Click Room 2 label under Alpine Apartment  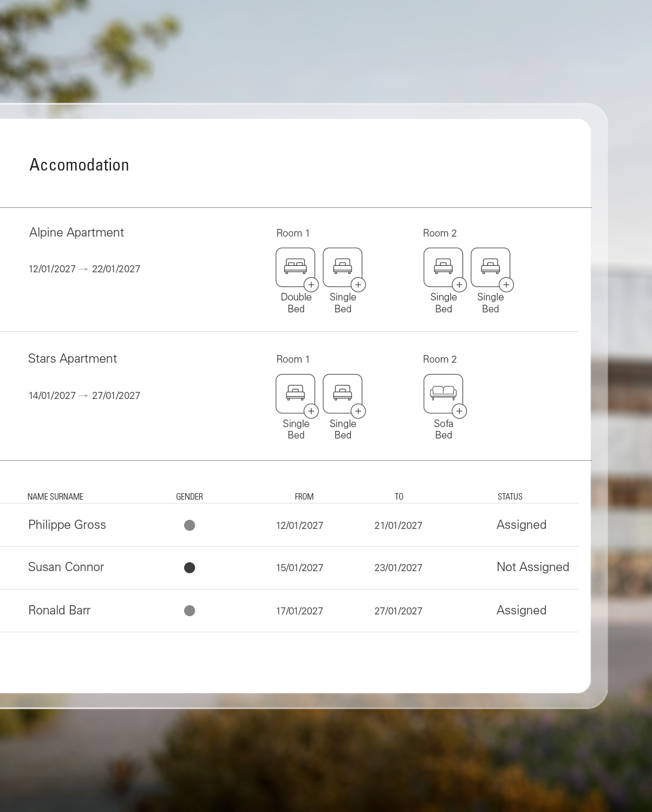(440, 233)
